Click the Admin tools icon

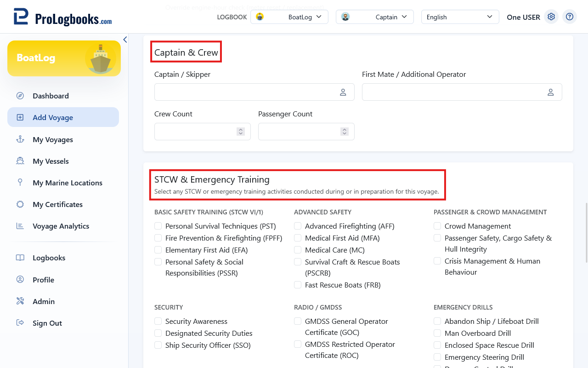coord(20,301)
